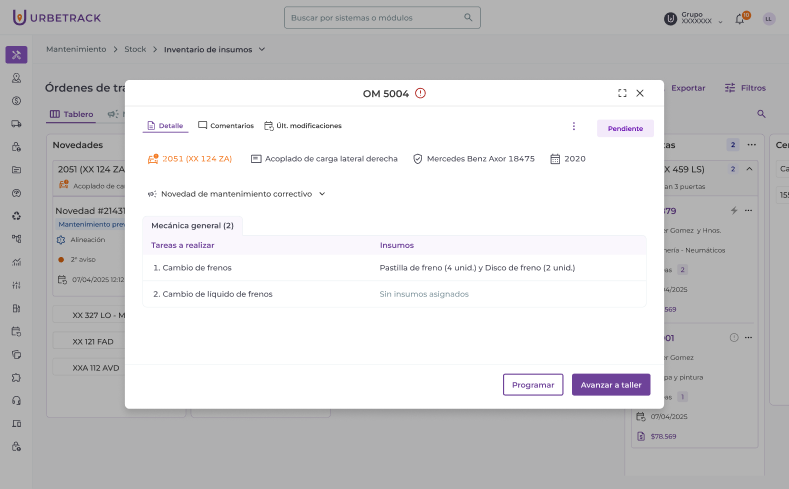Open the three-dot options menu in modal
The width and height of the screenshot is (789, 489).
574,126
